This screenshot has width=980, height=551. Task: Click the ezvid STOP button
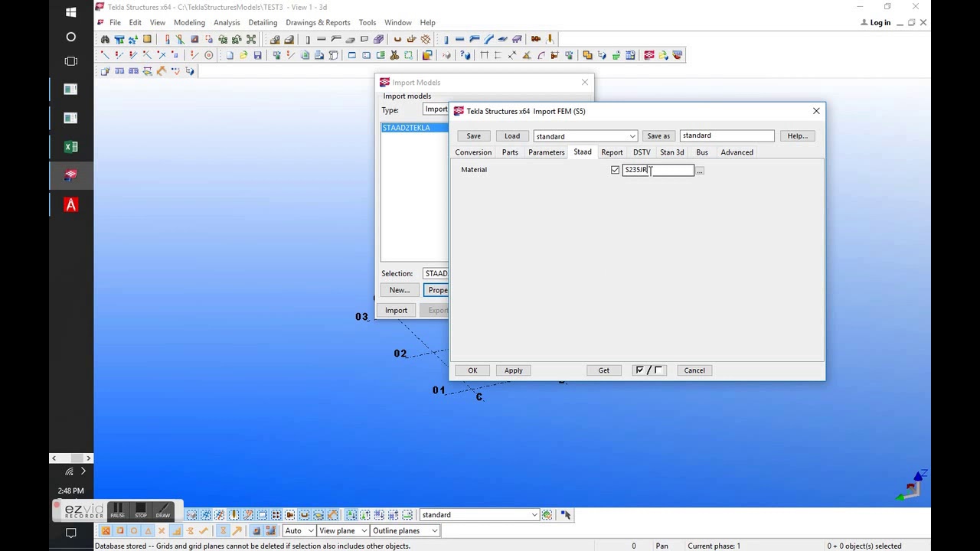140,510
